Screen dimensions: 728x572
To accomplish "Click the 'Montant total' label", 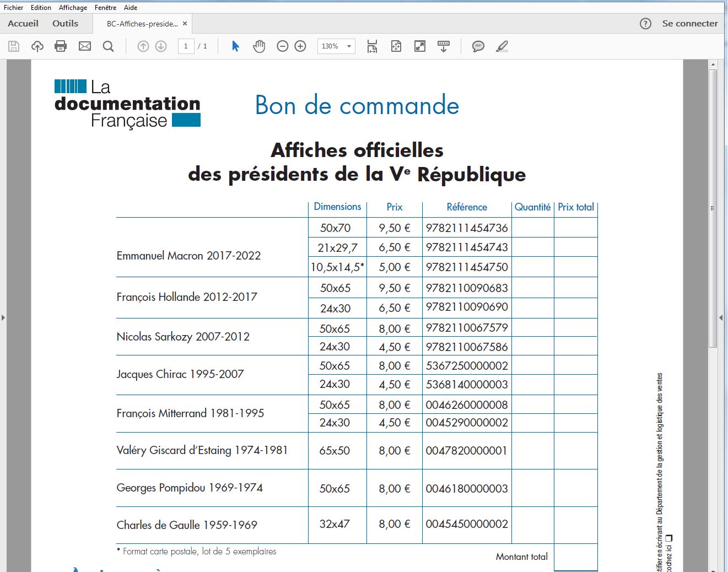I will coord(522,557).
